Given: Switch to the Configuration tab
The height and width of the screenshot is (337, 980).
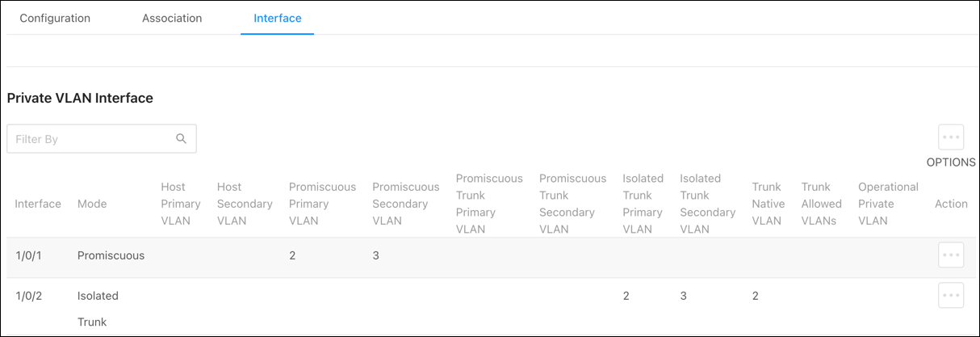Looking at the screenshot, I should [x=55, y=18].
